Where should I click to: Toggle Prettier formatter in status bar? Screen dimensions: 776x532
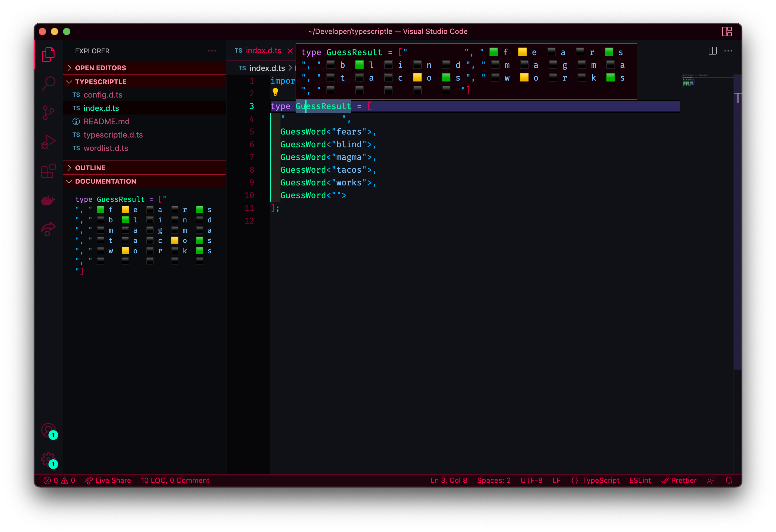coord(679,480)
